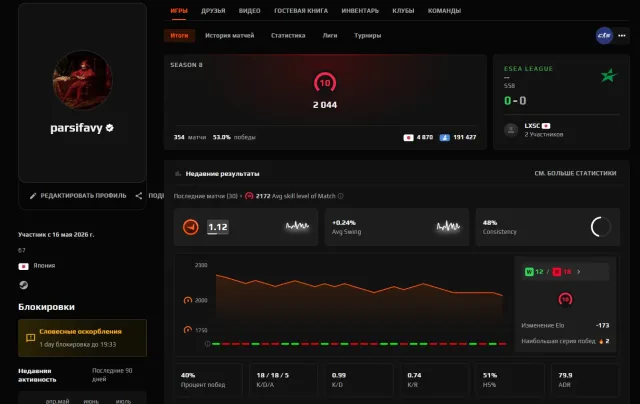Click the 354 матчи count
640x404 pixels.
190,138
